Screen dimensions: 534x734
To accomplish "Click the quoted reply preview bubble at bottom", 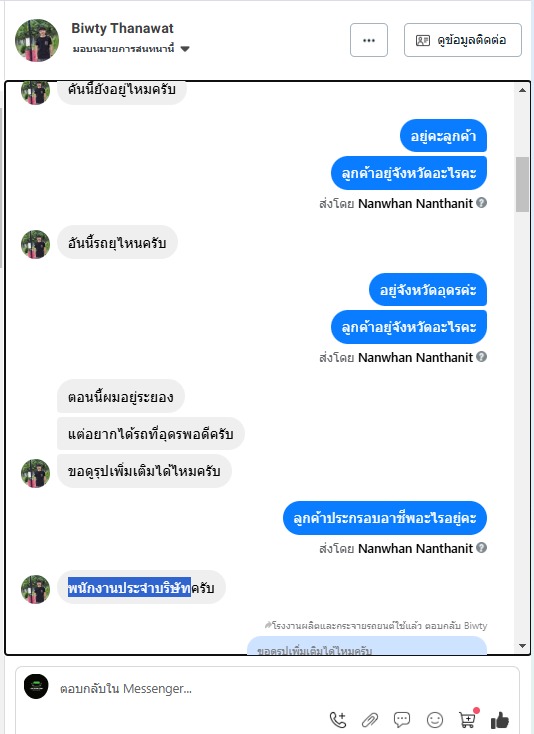I will 367,645.
